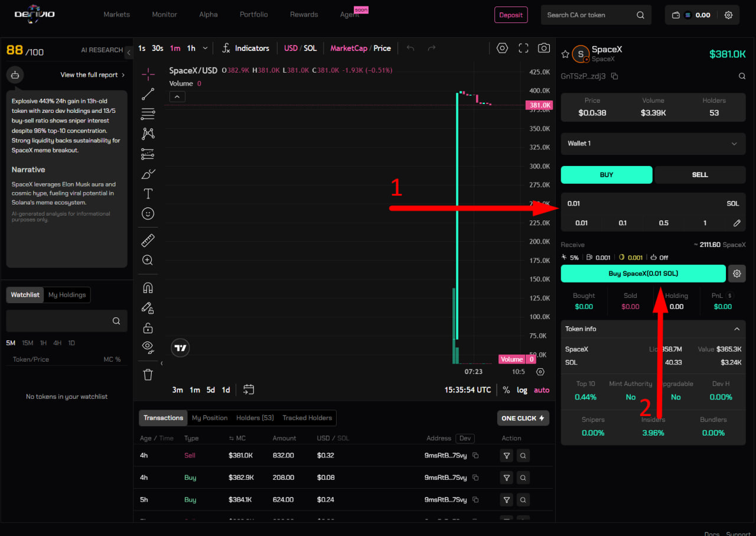Screen dimensions: 756x536
Task: Toggle MarketCap / Price chart mode
Action: click(x=360, y=48)
